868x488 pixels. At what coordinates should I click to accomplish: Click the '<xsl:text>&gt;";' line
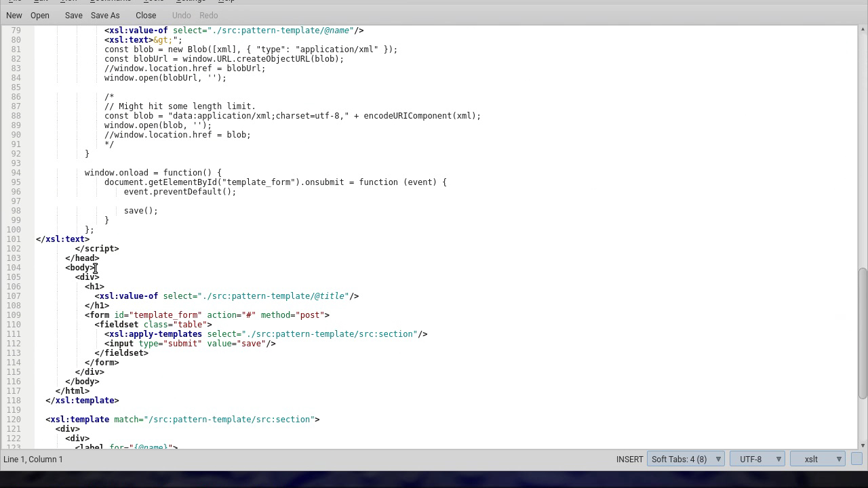(144, 40)
